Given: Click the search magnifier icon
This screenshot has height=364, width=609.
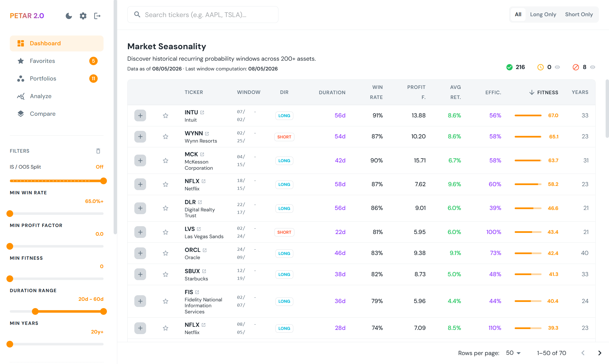Looking at the screenshot, I should (137, 15).
